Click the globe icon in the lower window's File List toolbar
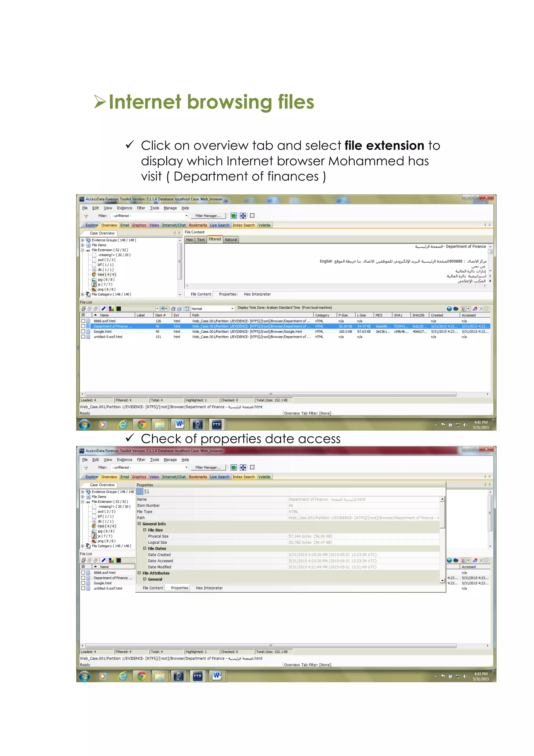 450,560
